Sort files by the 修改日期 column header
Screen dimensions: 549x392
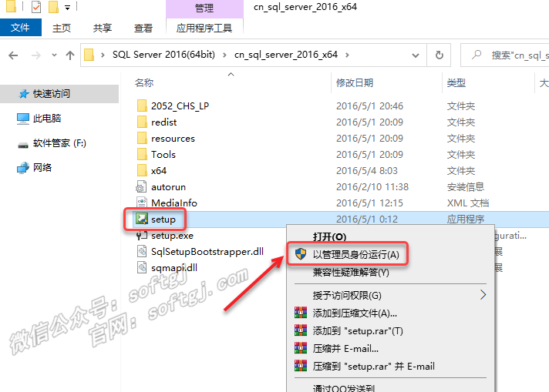[354, 82]
